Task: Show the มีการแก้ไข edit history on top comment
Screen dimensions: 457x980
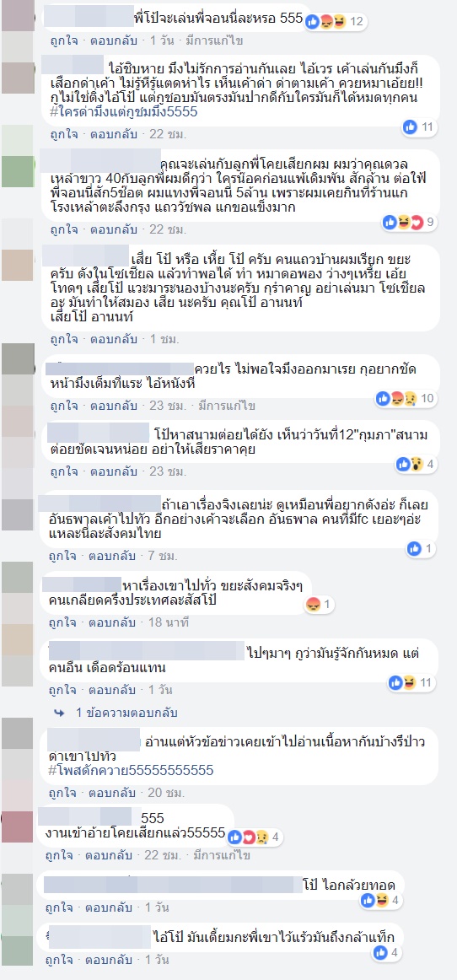Action: click(x=212, y=40)
